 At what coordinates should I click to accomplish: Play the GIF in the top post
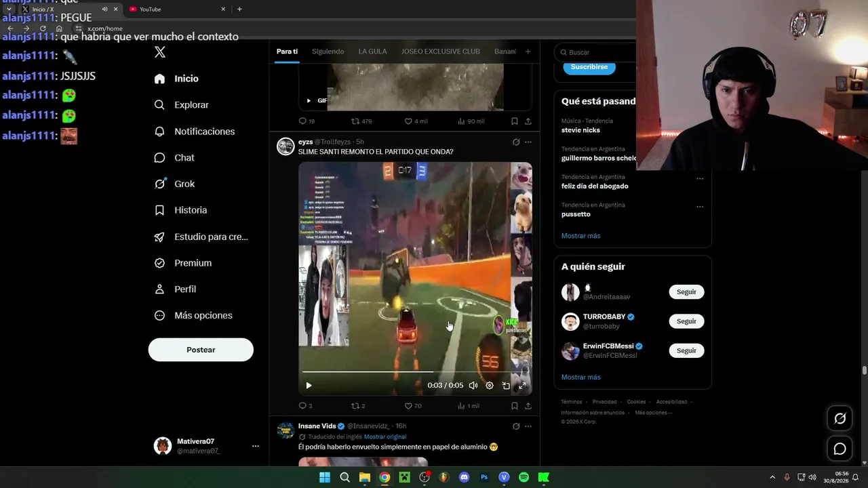[309, 100]
